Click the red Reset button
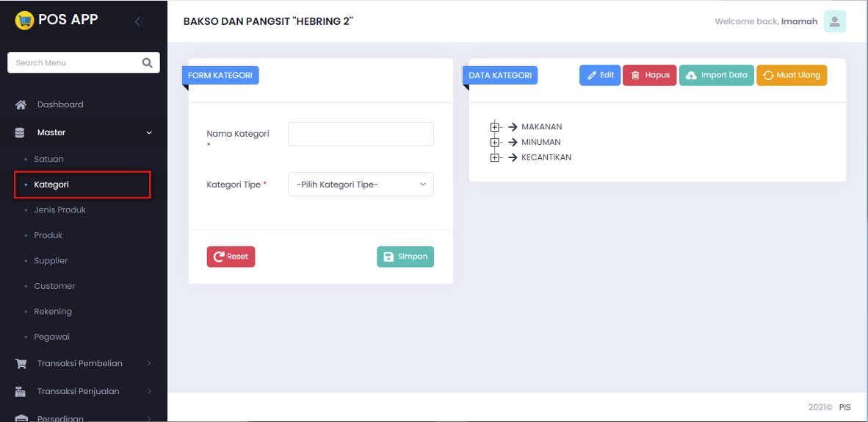 pyautogui.click(x=231, y=257)
